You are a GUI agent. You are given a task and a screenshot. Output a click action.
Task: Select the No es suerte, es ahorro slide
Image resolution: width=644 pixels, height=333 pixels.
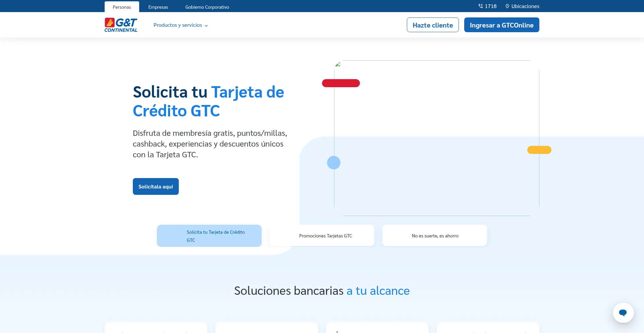coord(434,235)
